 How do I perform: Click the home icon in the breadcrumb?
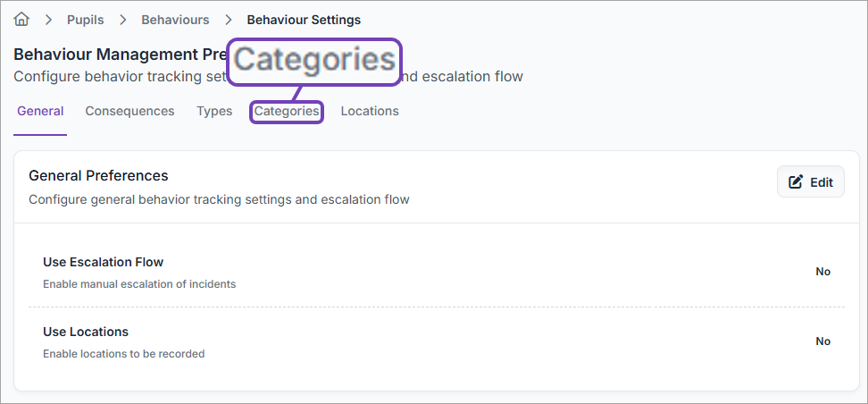[x=21, y=19]
